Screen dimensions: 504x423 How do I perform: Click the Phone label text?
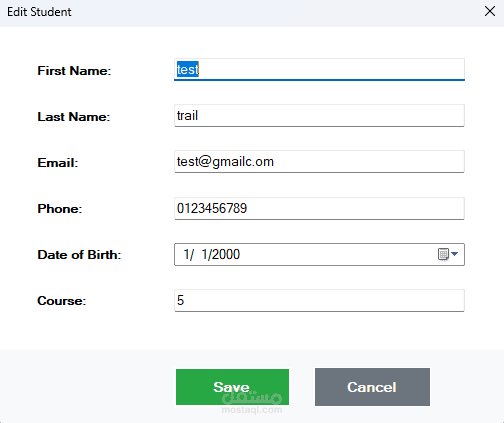60,209
